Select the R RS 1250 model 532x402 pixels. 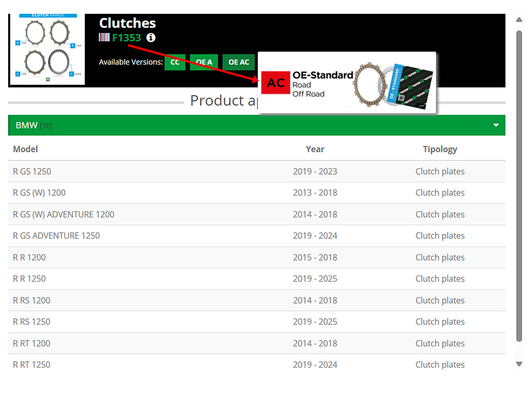32,322
